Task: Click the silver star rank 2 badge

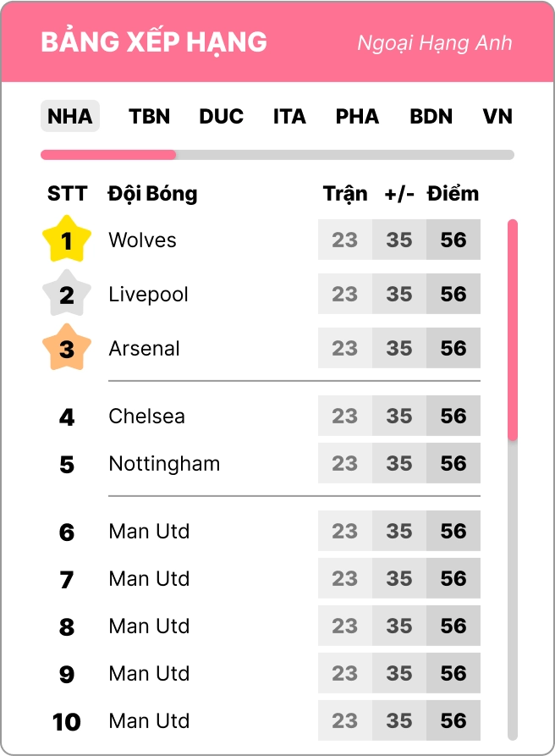Action: click(67, 295)
